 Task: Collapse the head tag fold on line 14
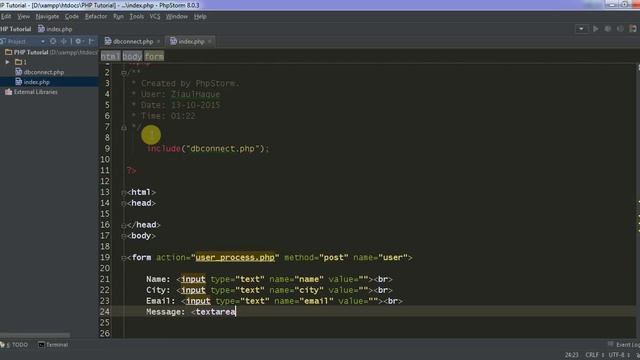click(124, 203)
